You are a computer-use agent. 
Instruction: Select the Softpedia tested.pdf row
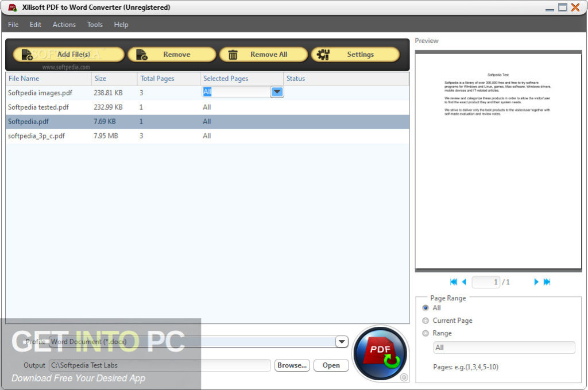[207, 107]
